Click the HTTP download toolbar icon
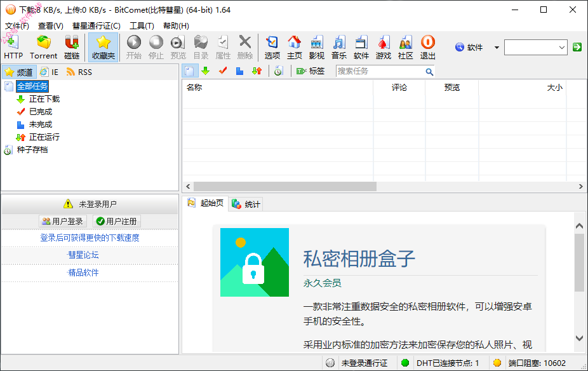The width and height of the screenshot is (588, 371). [13, 47]
